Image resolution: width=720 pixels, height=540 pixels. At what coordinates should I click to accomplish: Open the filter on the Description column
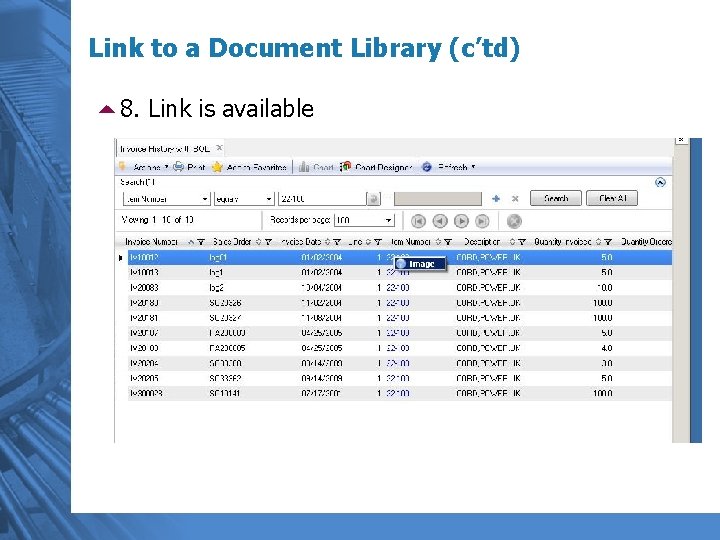coord(522,242)
